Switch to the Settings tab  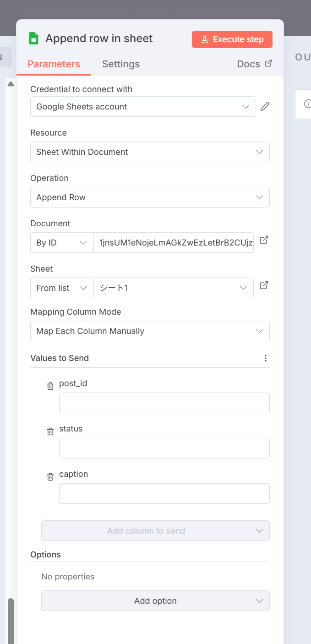point(120,64)
